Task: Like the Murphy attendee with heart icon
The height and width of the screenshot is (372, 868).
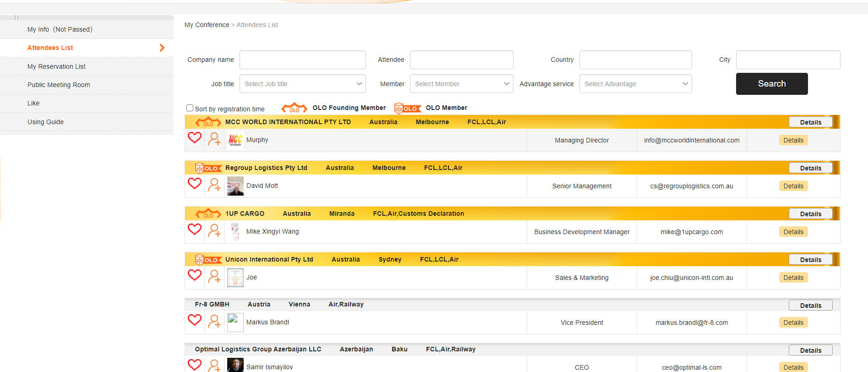Action: pos(195,137)
